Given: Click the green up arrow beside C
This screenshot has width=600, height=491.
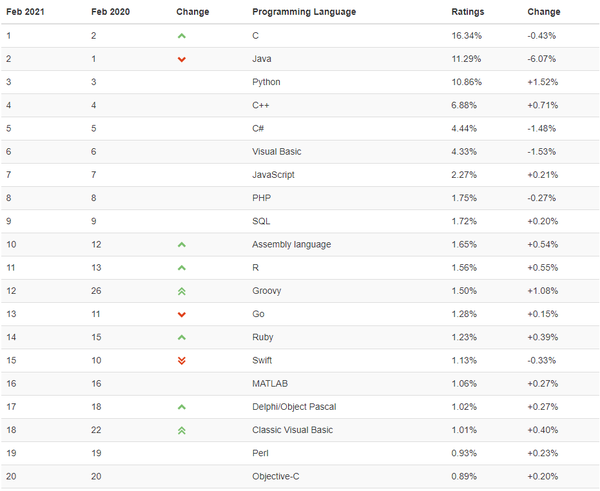Looking at the screenshot, I should 181,36.
